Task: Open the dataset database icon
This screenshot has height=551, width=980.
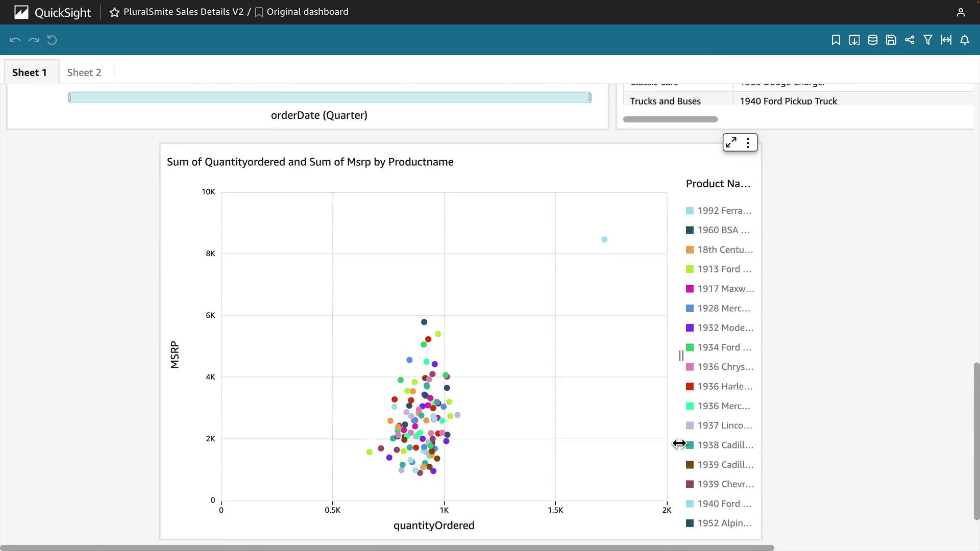Action: click(x=872, y=40)
